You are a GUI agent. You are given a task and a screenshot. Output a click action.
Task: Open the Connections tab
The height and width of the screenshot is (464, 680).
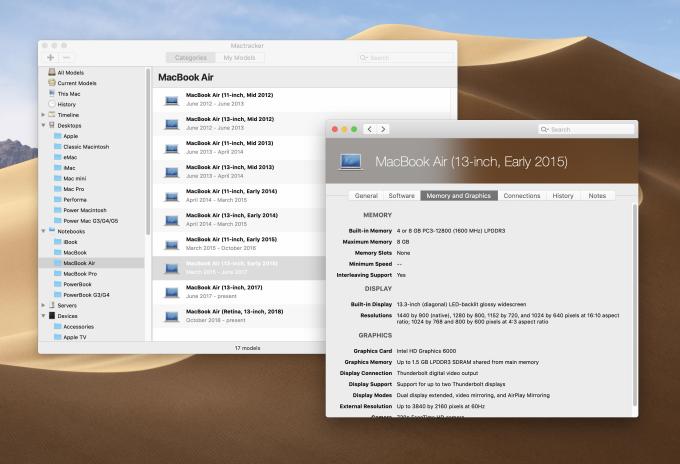pos(522,196)
